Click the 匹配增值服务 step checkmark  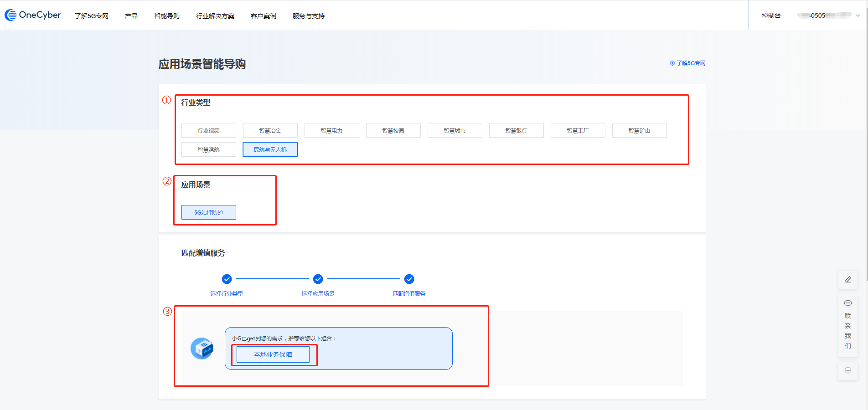pyautogui.click(x=409, y=279)
